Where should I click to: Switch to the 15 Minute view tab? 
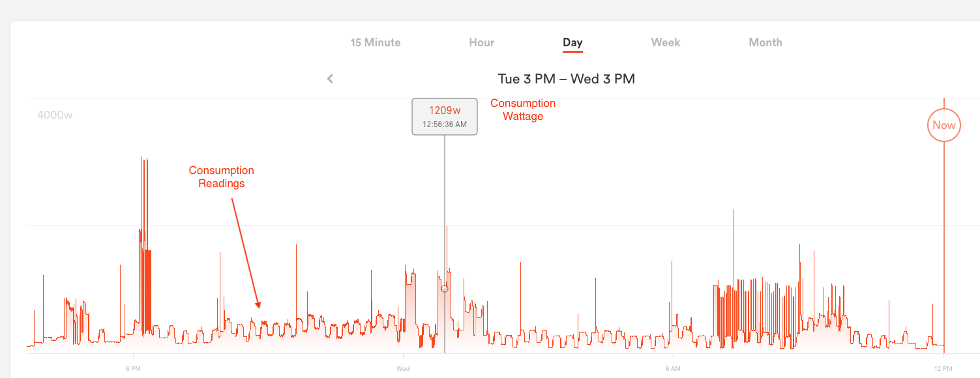click(x=376, y=42)
